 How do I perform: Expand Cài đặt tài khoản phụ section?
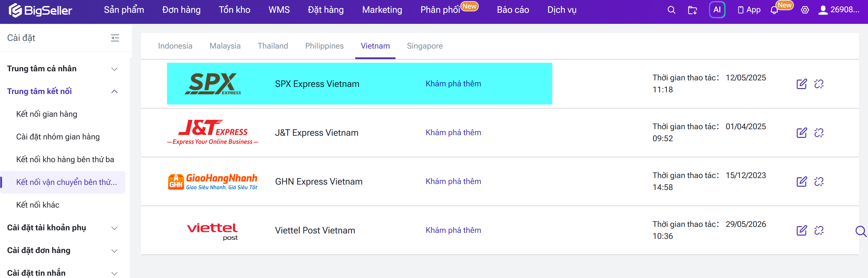(63, 228)
